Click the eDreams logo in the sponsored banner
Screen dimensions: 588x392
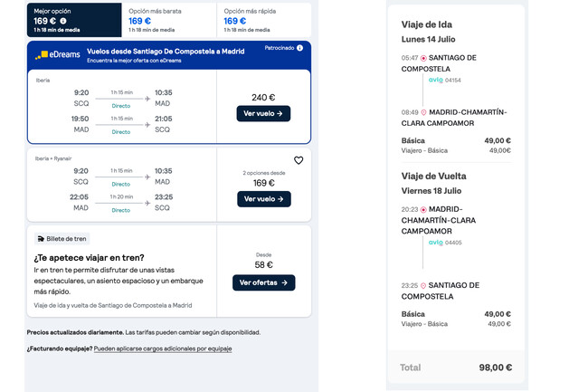(x=57, y=54)
